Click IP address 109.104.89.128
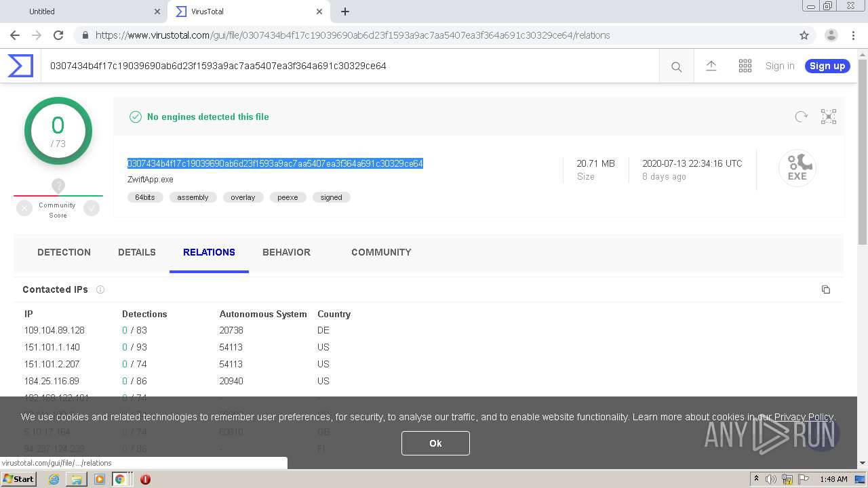The height and width of the screenshot is (488, 868). pos(54,330)
